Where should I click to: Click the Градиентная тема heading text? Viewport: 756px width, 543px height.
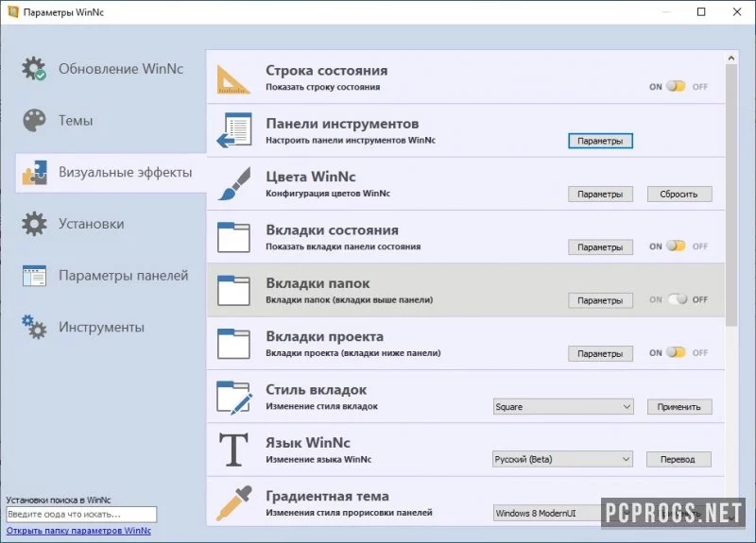point(327,496)
